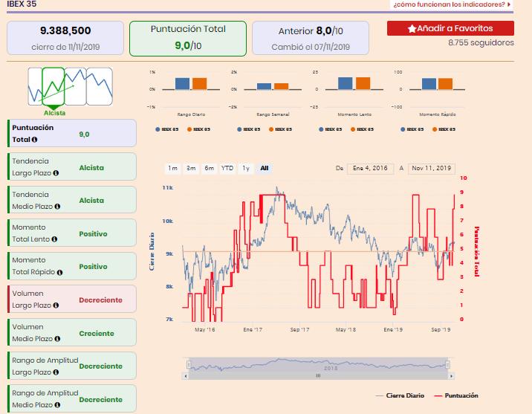Click info icon for Momento Total Lento
Viewport: 532px width, 414px height.
coord(54,239)
